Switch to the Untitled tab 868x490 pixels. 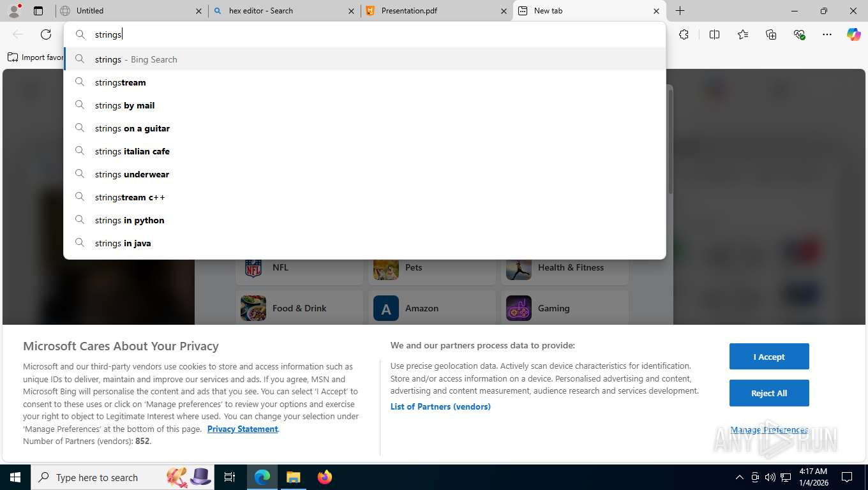(x=131, y=11)
